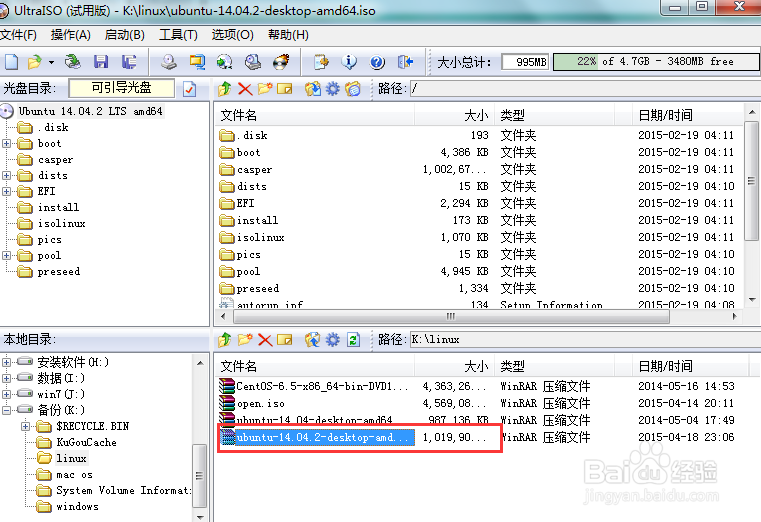Click horizontal scrollbar thumb of image file list
761x522 pixels.
[451, 317]
